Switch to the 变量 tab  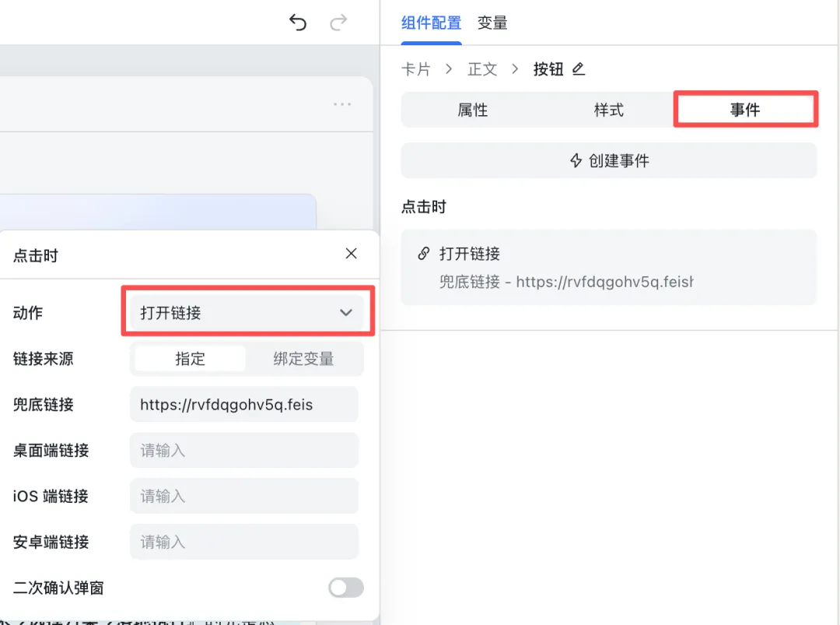click(x=492, y=23)
